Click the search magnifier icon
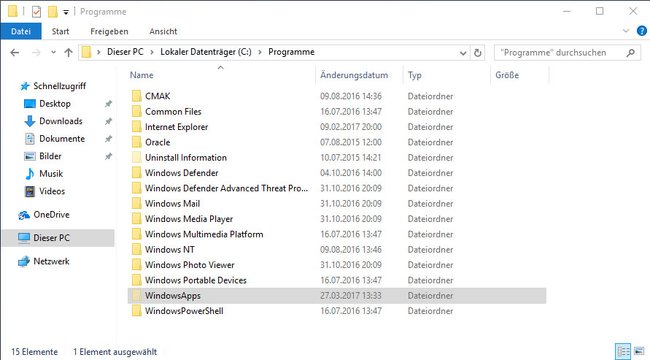The width and height of the screenshot is (650, 360). coord(631,53)
